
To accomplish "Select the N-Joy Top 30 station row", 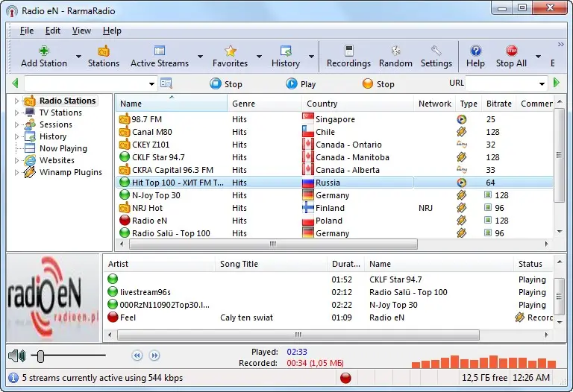I will coord(334,195).
